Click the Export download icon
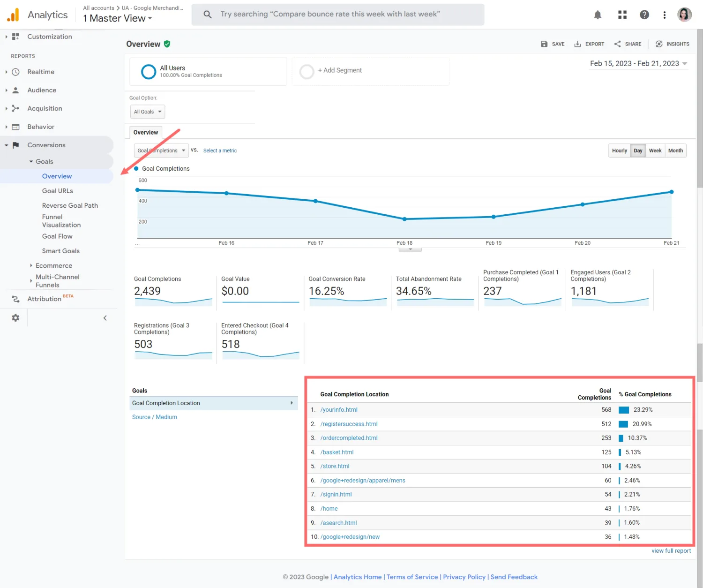 pos(577,44)
